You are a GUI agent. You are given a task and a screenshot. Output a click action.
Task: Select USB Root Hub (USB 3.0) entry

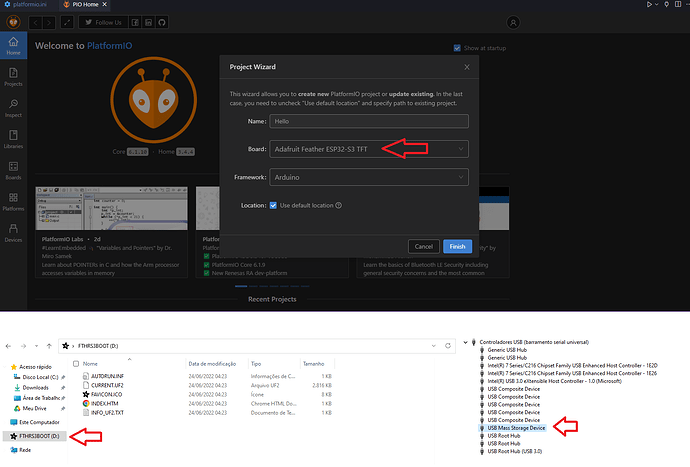tap(514, 452)
